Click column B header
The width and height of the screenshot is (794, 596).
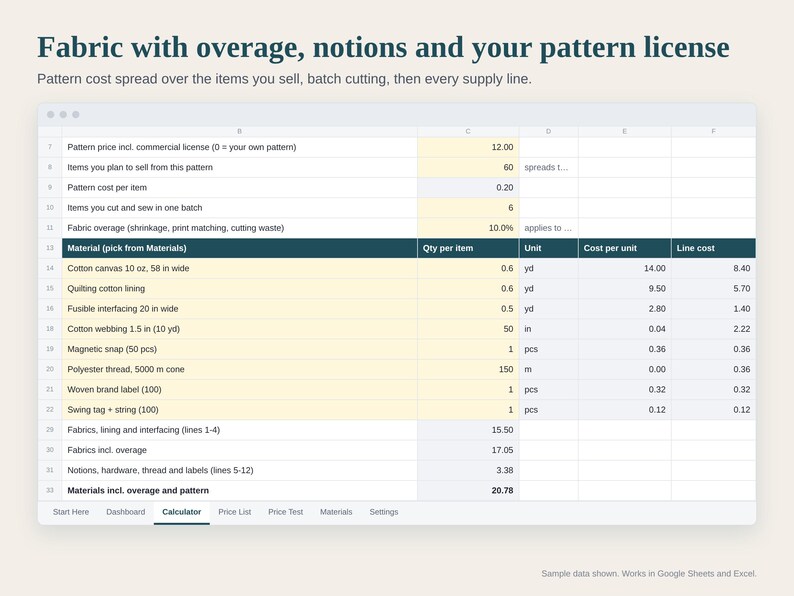[240, 132]
